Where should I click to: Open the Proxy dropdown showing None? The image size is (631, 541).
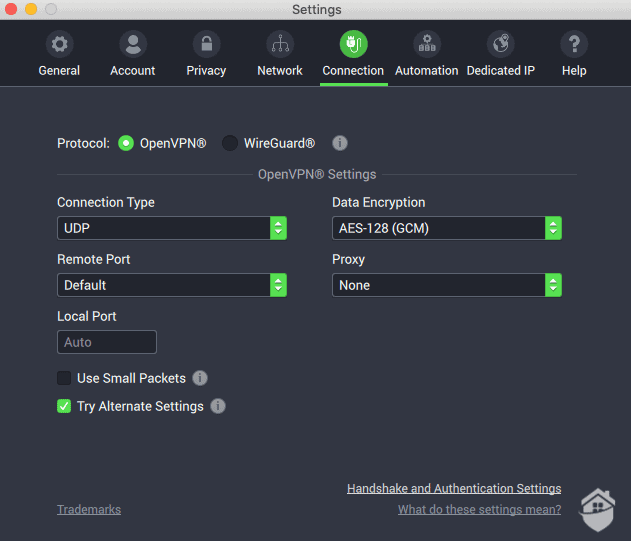point(447,285)
